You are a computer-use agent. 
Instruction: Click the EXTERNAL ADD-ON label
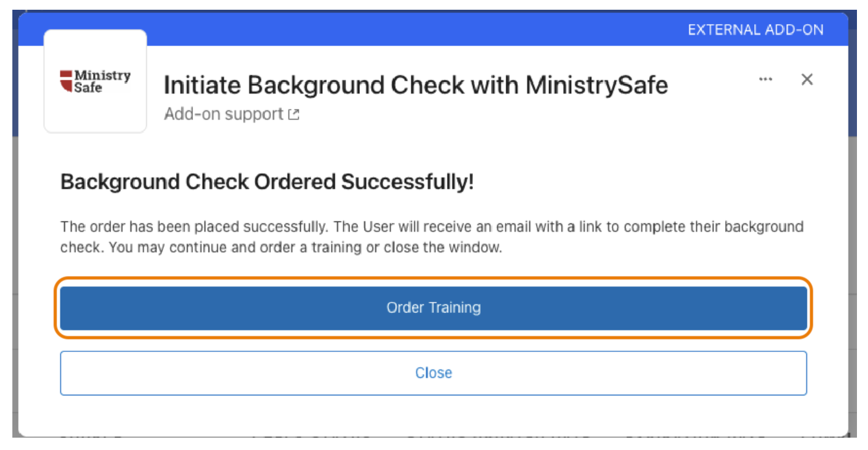tap(756, 29)
